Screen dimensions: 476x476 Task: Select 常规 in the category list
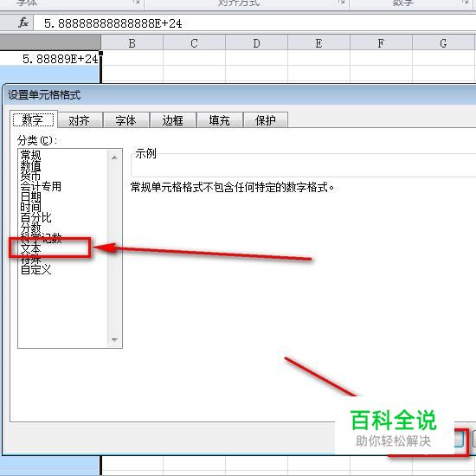point(30,155)
